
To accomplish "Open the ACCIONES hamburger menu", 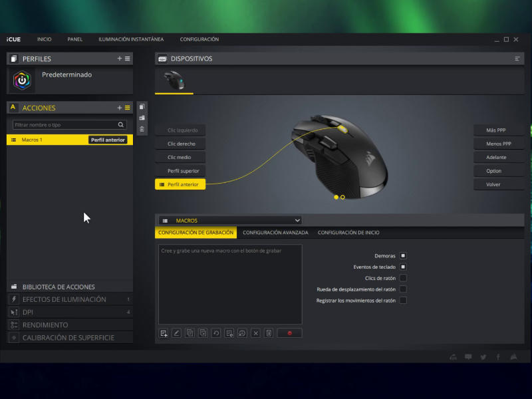I will (128, 108).
